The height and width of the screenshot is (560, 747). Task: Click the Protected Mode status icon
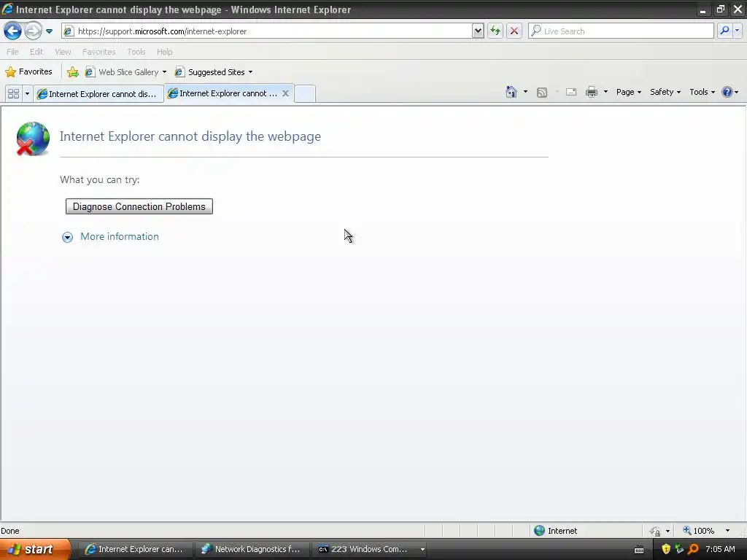656,531
